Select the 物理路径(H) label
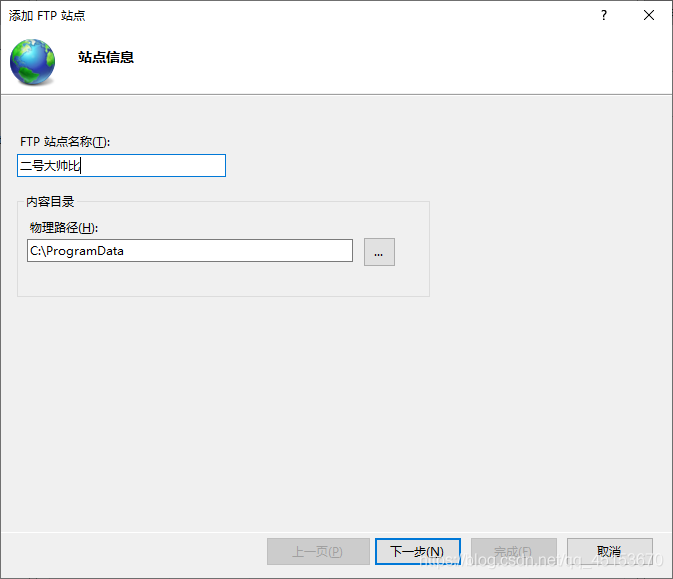 coord(64,227)
